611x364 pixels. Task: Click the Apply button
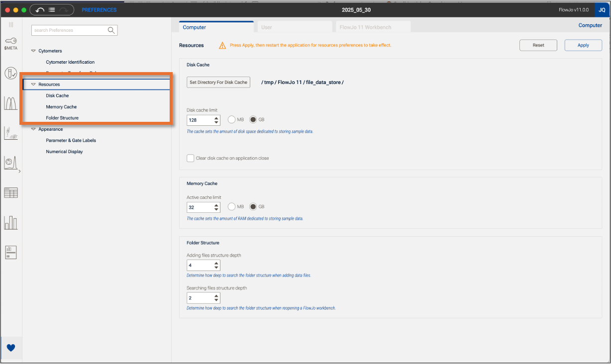[583, 45]
